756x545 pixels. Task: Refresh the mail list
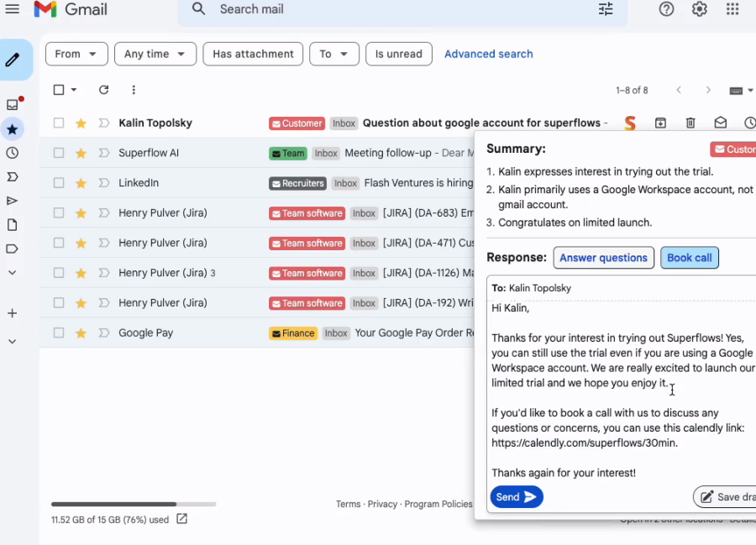(103, 90)
